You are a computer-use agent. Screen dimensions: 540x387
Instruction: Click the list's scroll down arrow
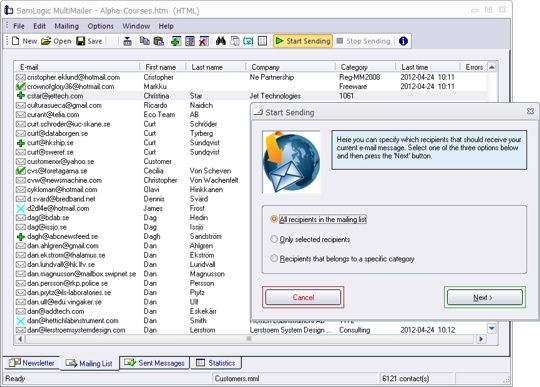pos(492,328)
